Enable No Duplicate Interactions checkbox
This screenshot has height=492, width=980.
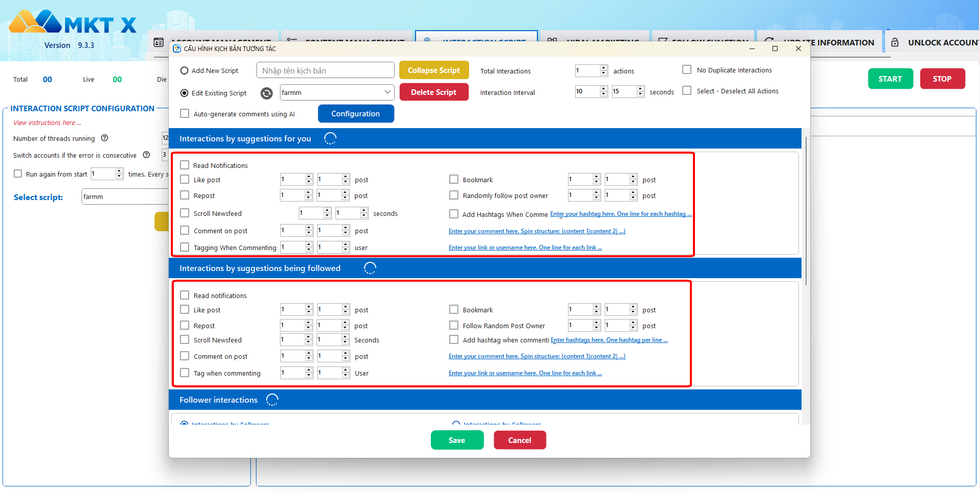(687, 70)
